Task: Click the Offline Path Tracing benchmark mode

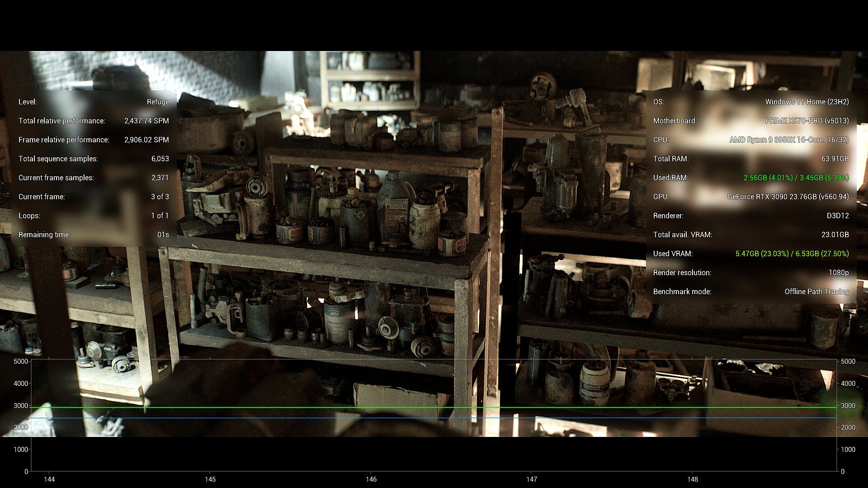Action: click(x=816, y=291)
